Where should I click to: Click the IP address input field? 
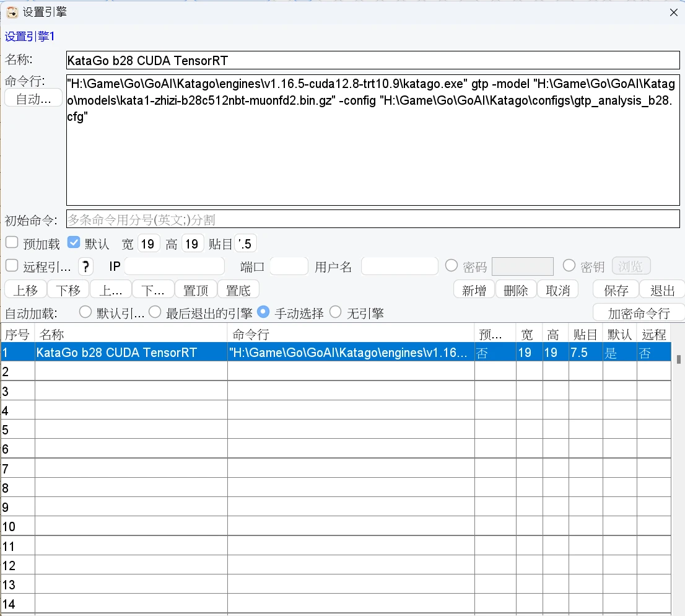[174, 266]
